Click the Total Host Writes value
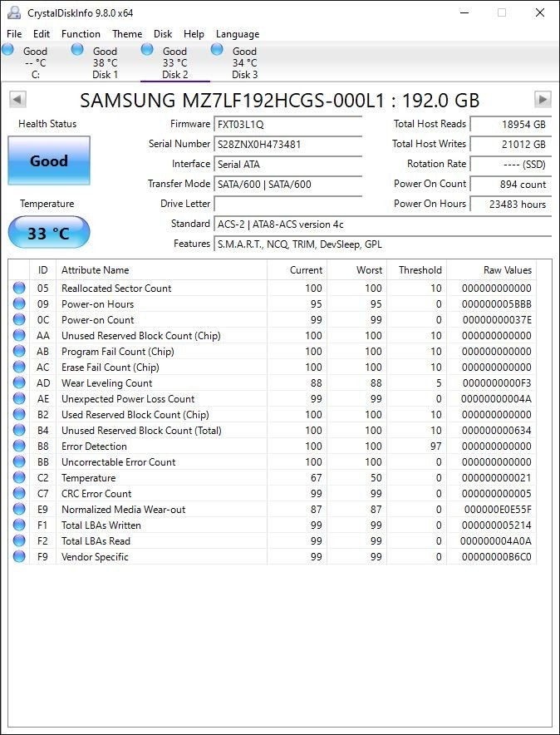560x735 pixels. (511, 145)
